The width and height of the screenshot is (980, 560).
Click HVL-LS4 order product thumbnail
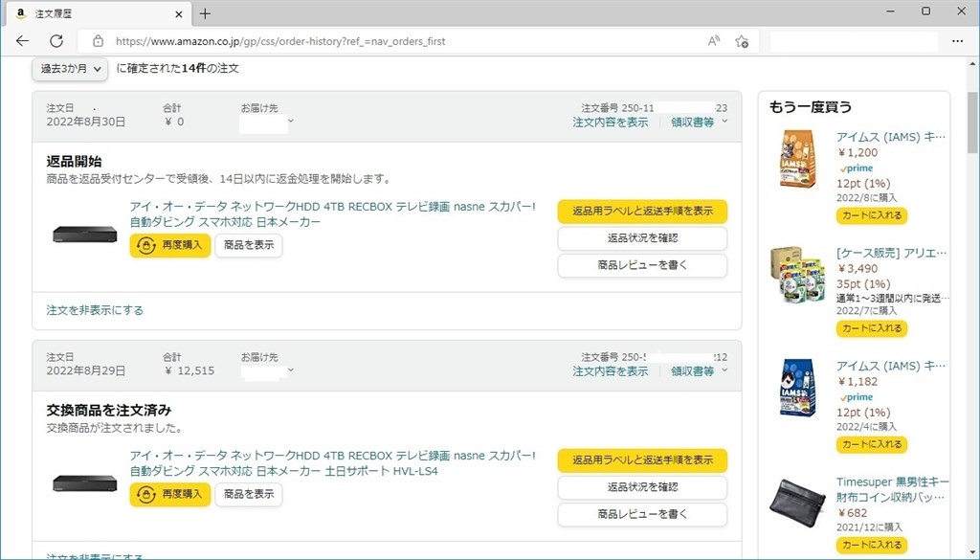pyautogui.click(x=85, y=483)
